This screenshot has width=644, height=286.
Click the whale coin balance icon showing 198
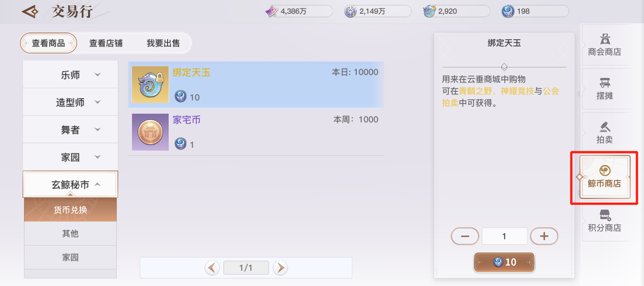click(x=508, y=11)
